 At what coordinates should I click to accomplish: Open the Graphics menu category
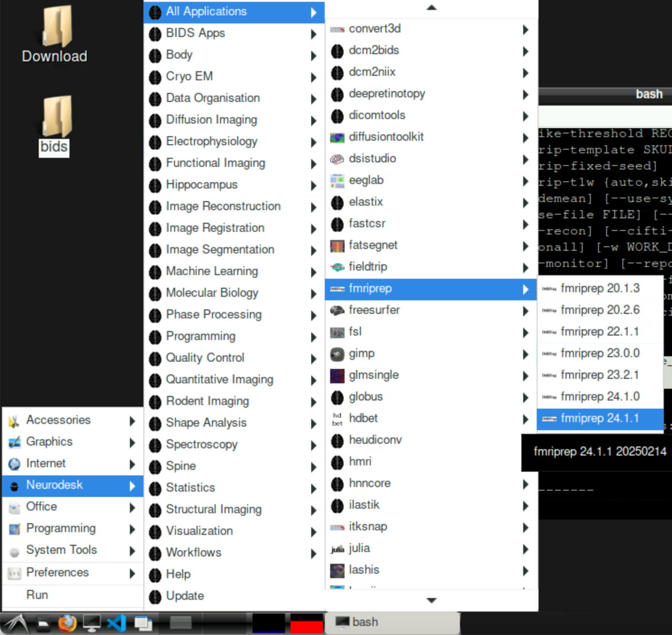73,442
